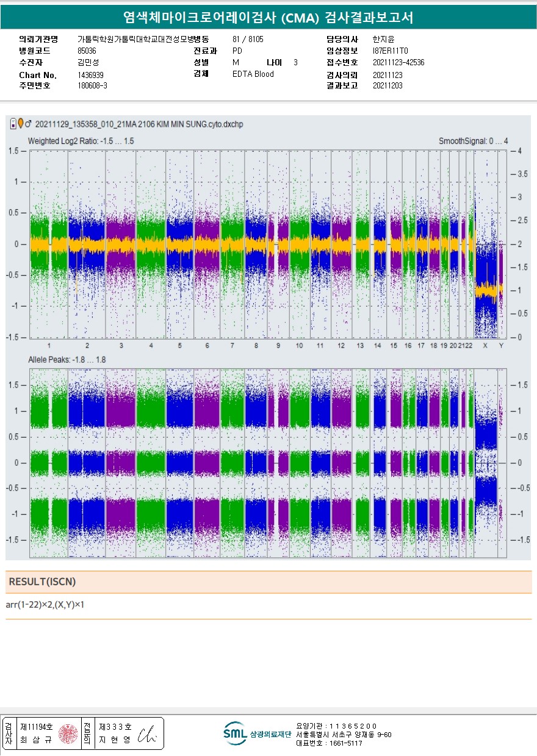Click the male gender symbol icon
Screen dimensions: 537x756
(x=29, y=124)
